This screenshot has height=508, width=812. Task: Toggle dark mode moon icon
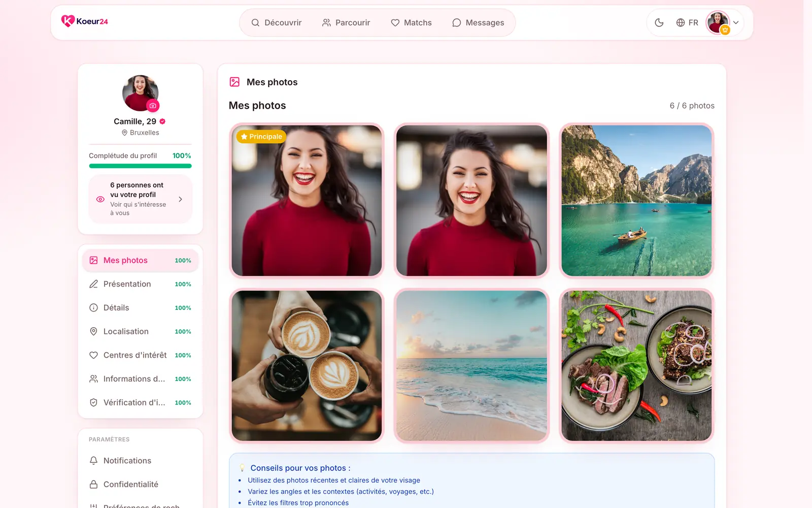659,22
